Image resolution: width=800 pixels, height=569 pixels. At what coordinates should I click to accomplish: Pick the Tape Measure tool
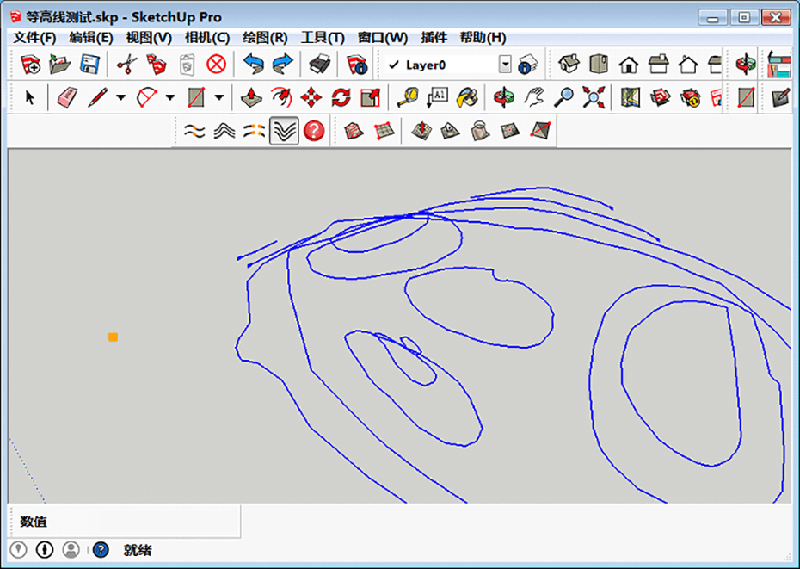[406, 97]
